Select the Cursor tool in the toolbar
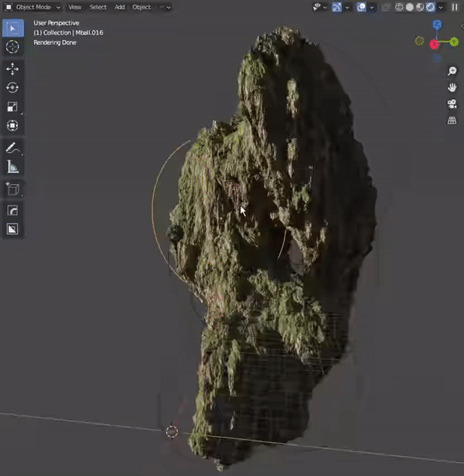This screenshot has height=476, width=464. [x=13, y=47]
